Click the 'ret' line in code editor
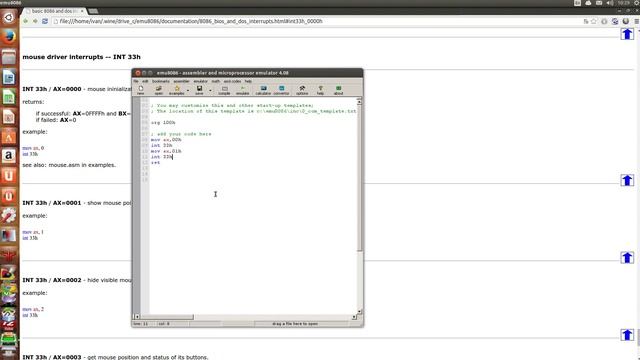Image resolution: width=640 pixels, height=360 pixels. coord(156,162)
